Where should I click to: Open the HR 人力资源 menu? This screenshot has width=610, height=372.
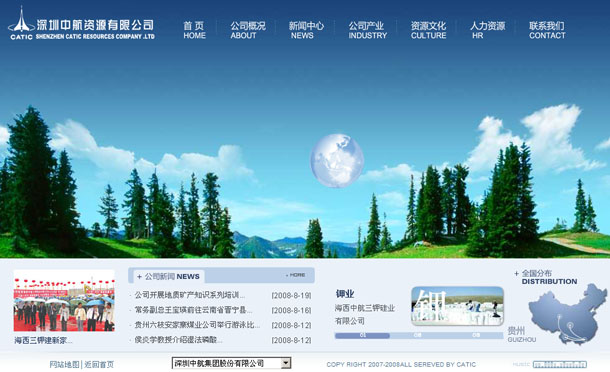(487, 30)
